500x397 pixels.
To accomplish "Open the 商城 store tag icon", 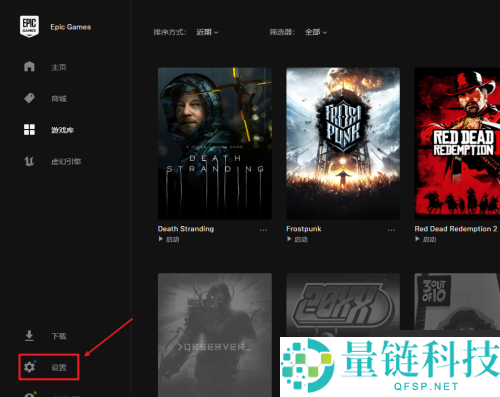I will [29, 98].
